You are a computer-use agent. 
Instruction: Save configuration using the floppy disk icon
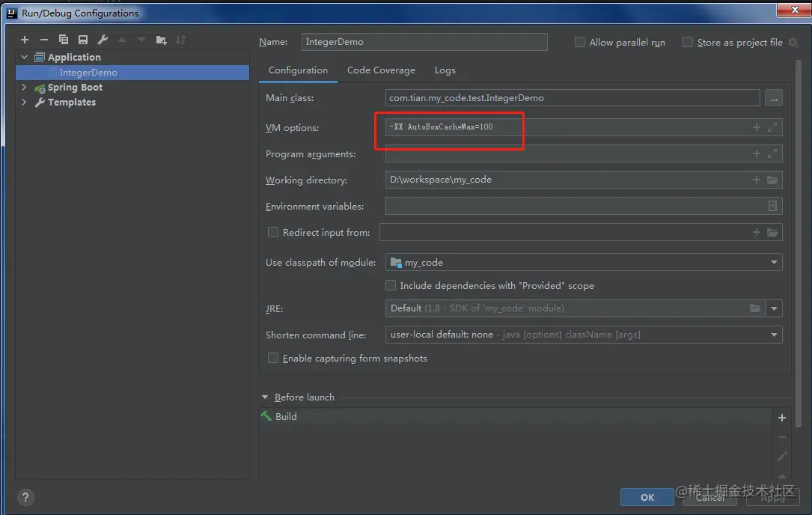coord(83,40)
